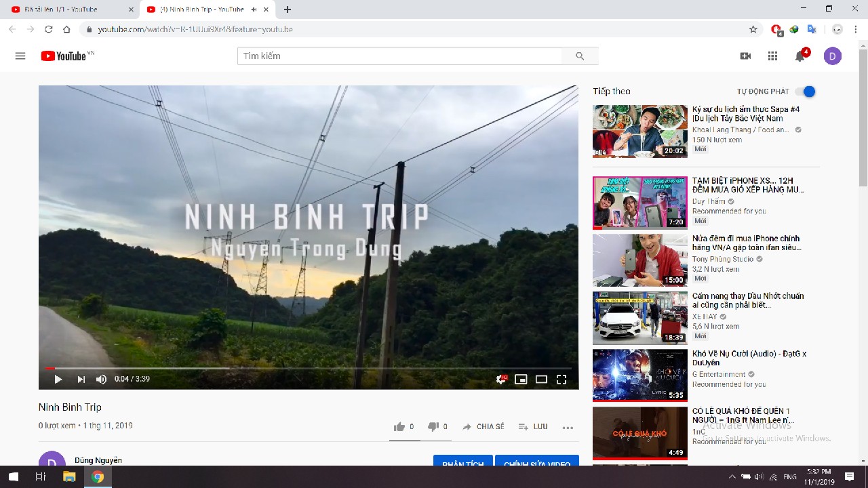Open the YouTube apps grid icon
Screen dimensions: 868x488
point(772,56)
